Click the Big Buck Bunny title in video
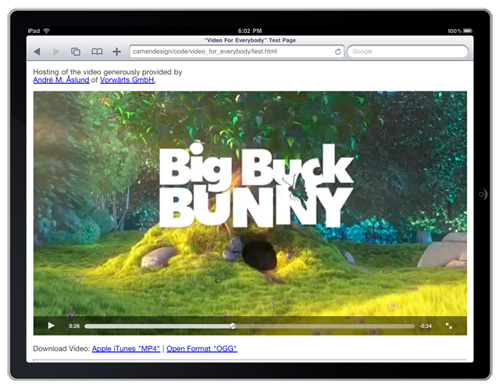500x388 pixels. (x=256, y=185)
